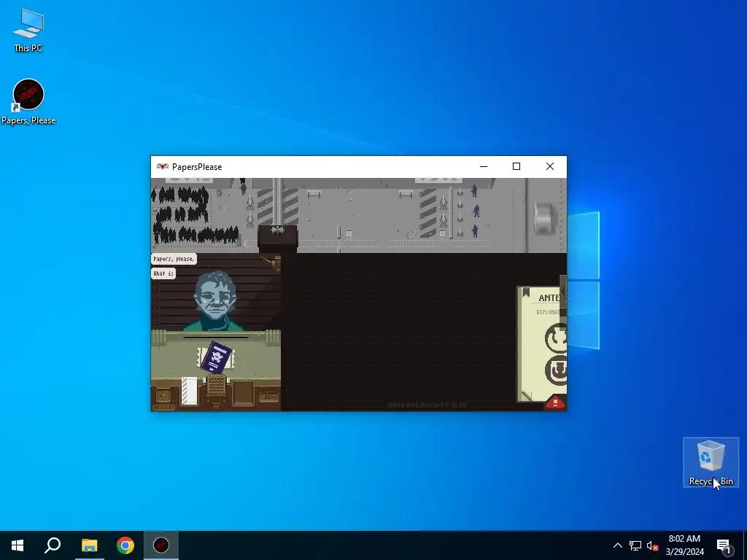Open File Explorer from the taskbar
Image resolution: width=747 pixels, height=560 pixels.
click(89, 545)
